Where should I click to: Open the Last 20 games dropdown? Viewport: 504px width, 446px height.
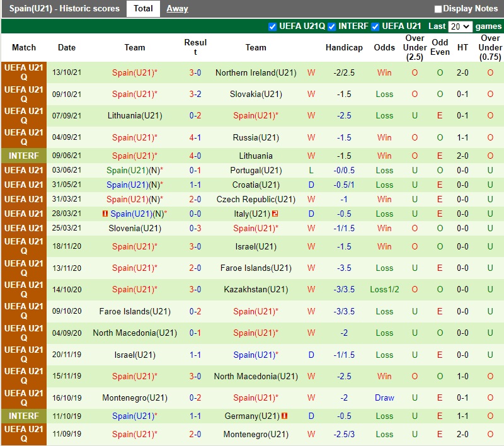point(459,26)
